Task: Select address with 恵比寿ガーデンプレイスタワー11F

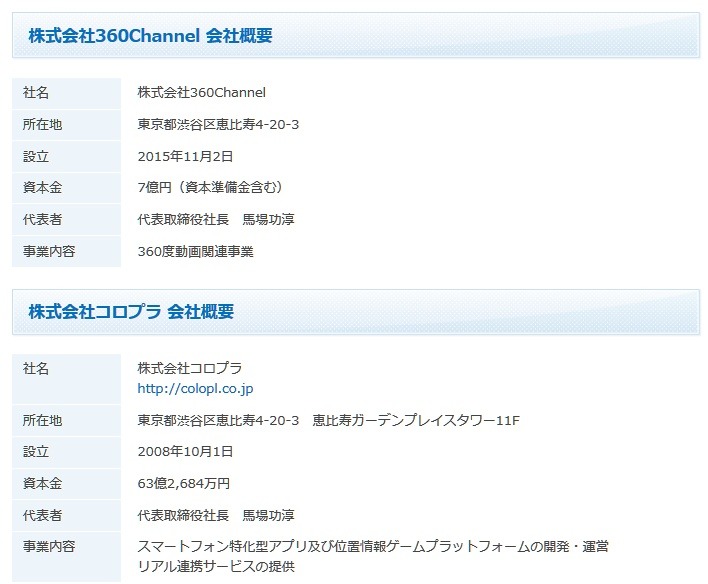Action: coord(328,420)
